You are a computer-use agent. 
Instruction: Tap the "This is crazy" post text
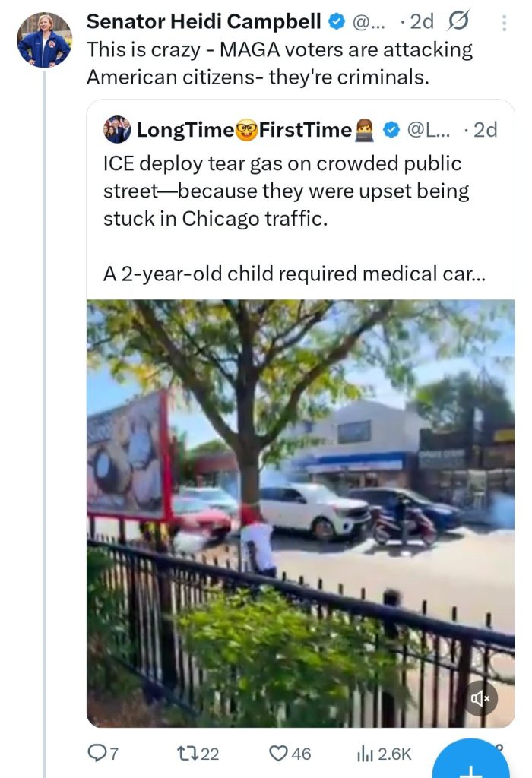[279, 63]
